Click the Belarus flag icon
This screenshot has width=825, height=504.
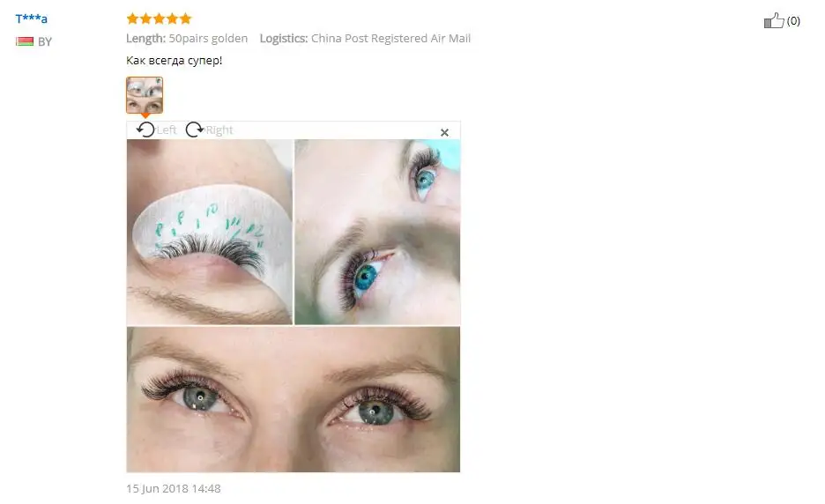click(x=25, y=41)
